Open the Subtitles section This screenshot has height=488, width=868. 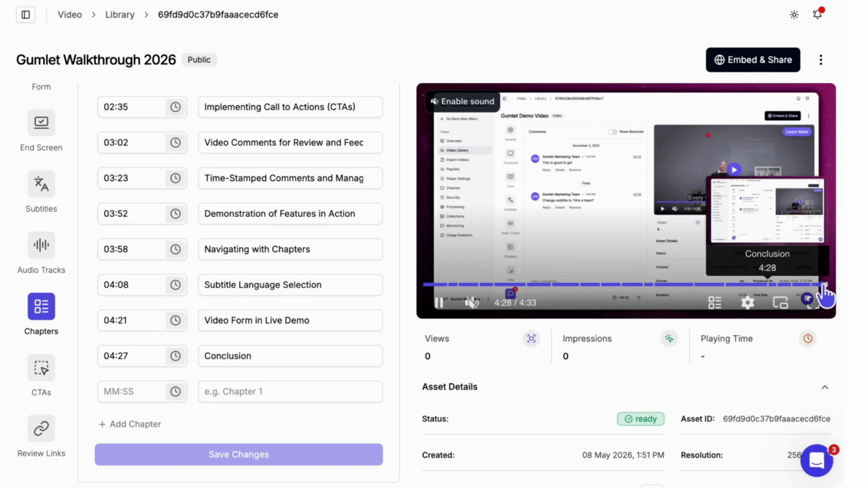tap(41, 192)
